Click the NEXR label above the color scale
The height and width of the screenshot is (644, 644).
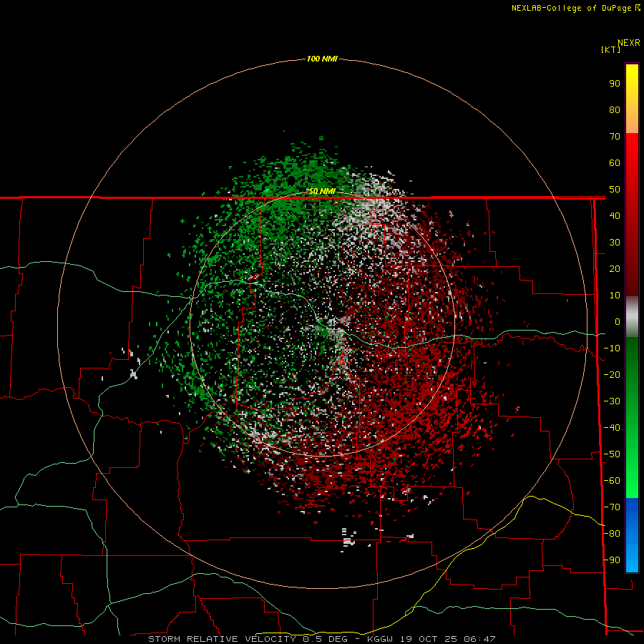click(629, 43)
